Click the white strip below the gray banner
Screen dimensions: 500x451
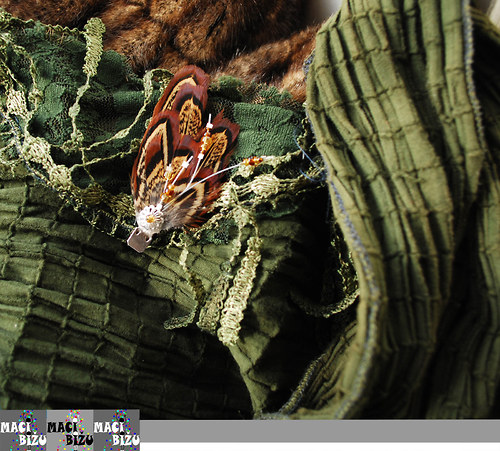(320, 446)
